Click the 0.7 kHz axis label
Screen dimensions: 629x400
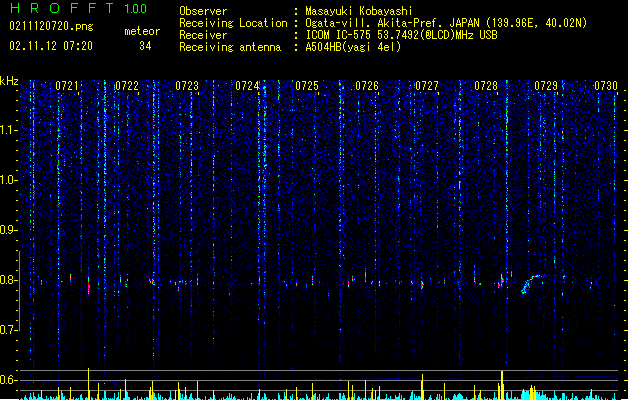(9, 330)
